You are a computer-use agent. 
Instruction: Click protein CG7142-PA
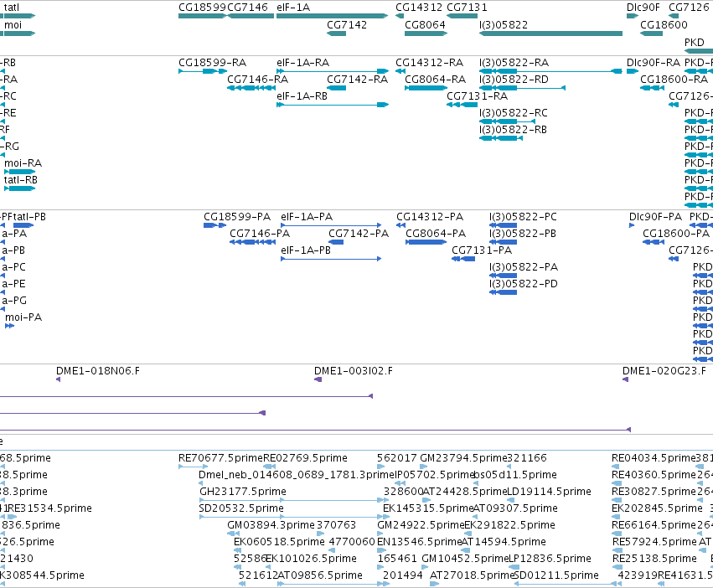[x=359, y=234]
